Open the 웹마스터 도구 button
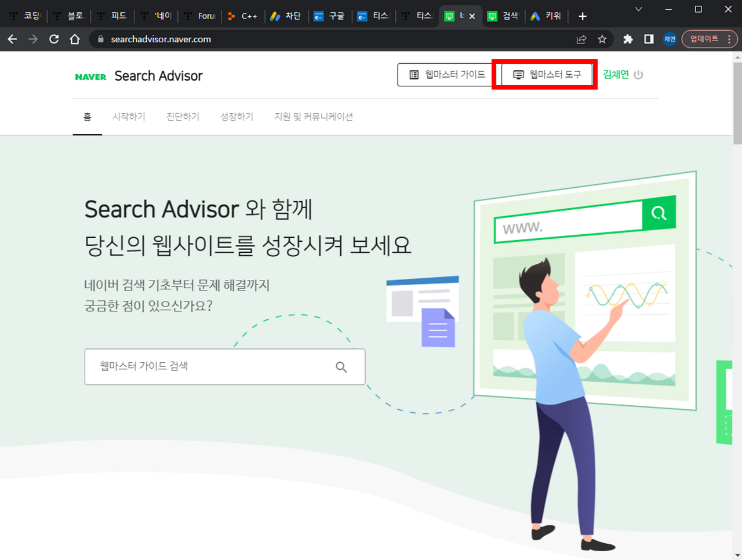The image size is (742, 560). coord(547,75)
